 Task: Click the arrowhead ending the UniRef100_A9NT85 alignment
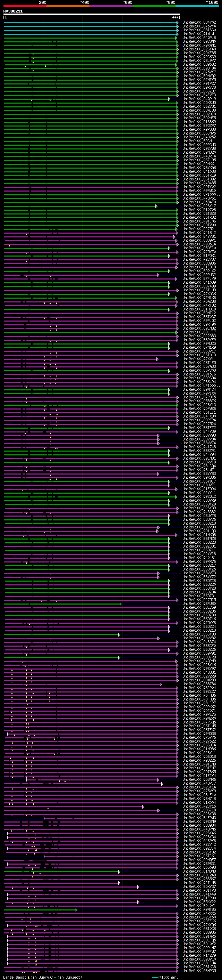point(77,910)
